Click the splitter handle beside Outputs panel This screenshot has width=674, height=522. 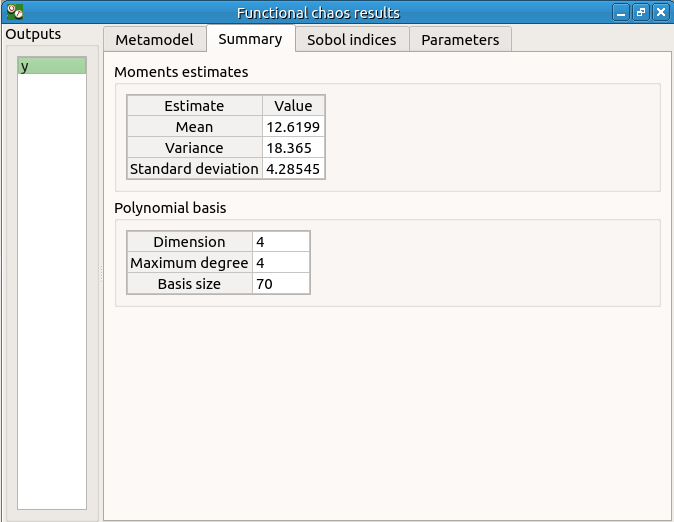101,275
